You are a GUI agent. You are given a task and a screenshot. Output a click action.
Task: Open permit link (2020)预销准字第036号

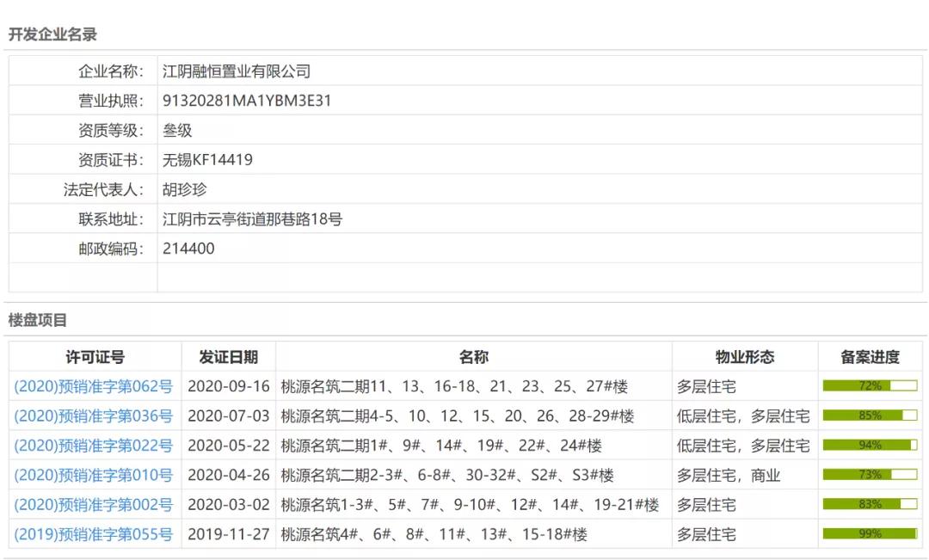[x=93, y=415]
